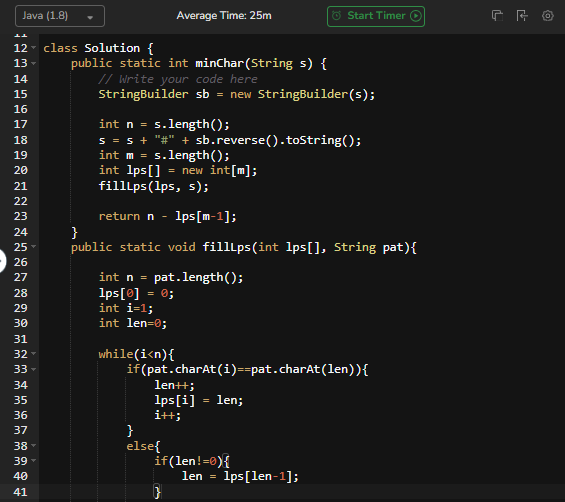Click on 'return n - lps[m-1];' line

pos(168,216)
